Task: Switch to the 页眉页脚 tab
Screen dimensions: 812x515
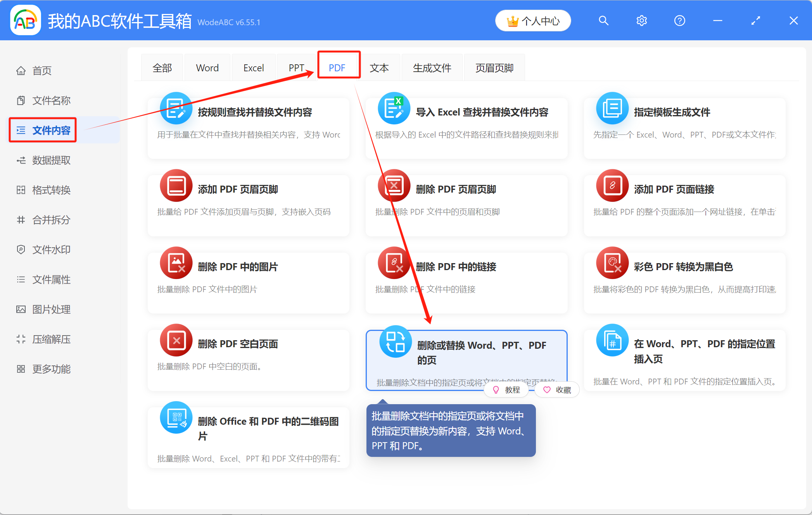Action: [x=494, y=67]
